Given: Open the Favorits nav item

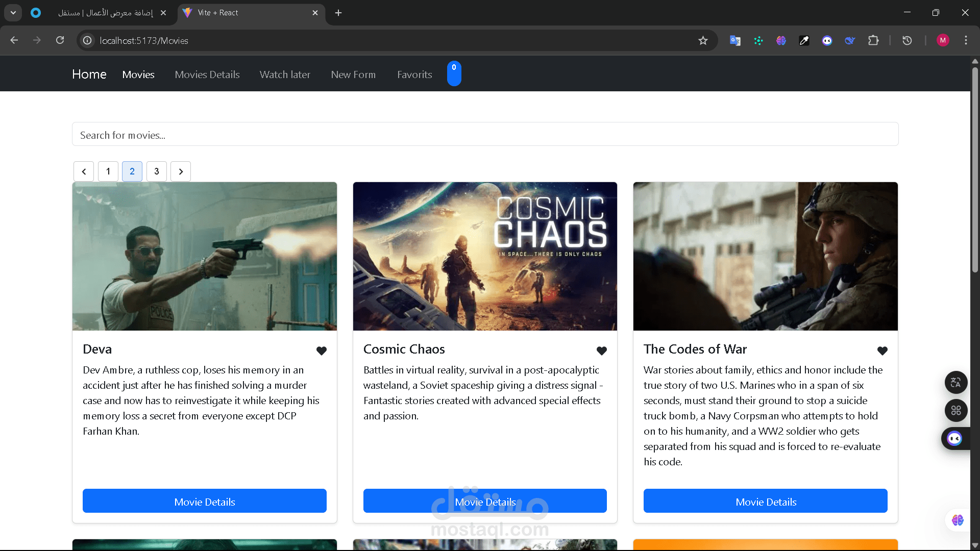Looking at the screenshot, I should (414, 74).
